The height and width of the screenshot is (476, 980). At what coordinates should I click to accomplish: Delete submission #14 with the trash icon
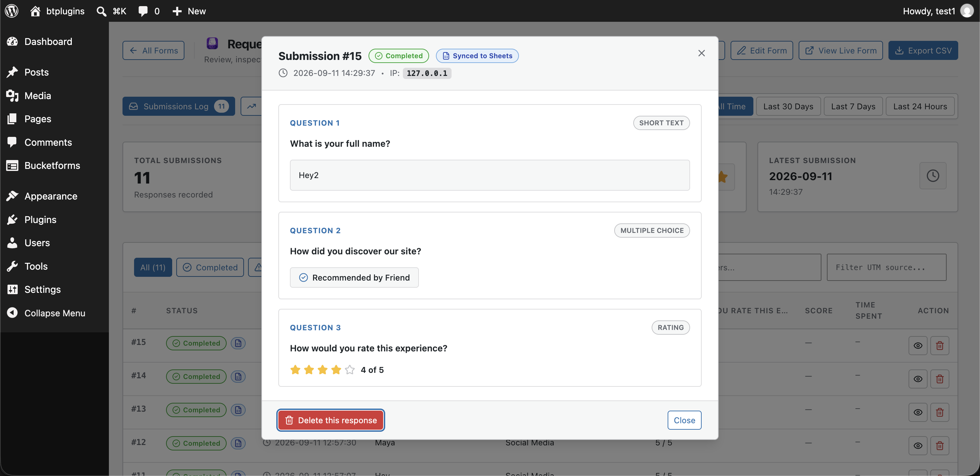pos(940,379)
